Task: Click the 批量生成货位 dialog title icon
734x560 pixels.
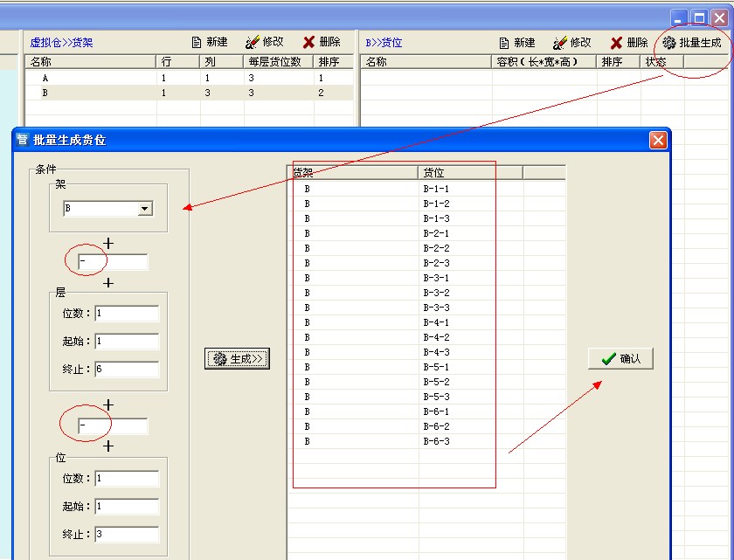Action: (22, 140)
